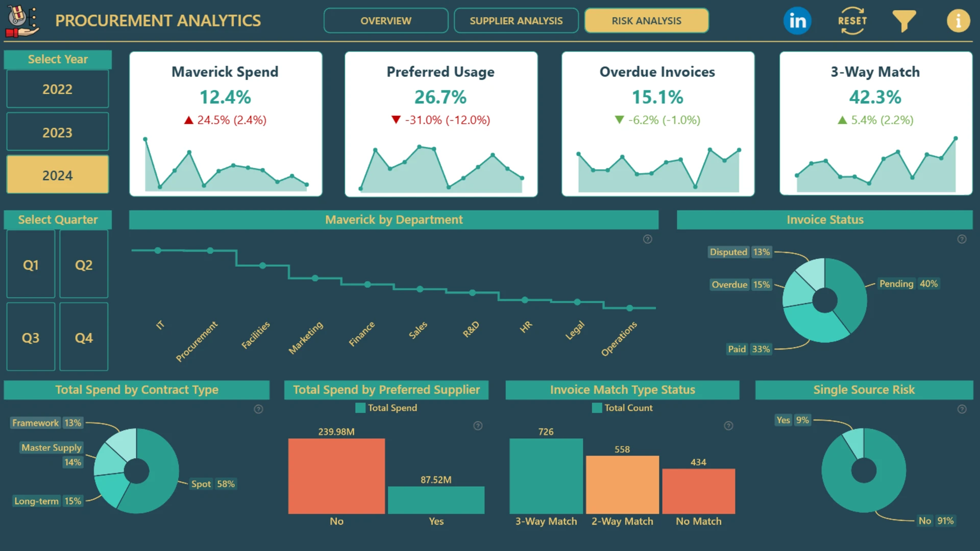
Task: Open the filter funnel icon
Action: 904,21
